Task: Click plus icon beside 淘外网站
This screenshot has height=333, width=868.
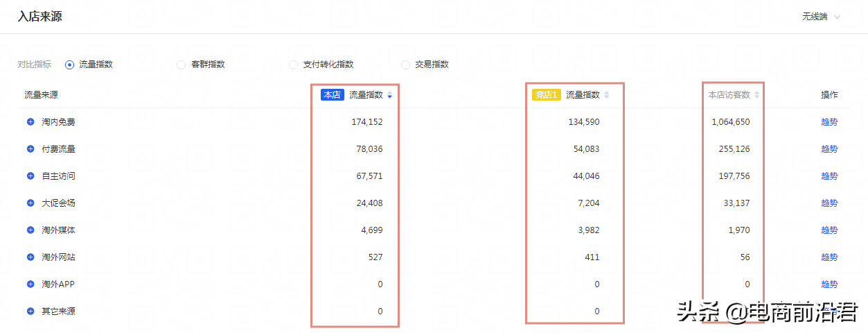Action: point(30,257)
